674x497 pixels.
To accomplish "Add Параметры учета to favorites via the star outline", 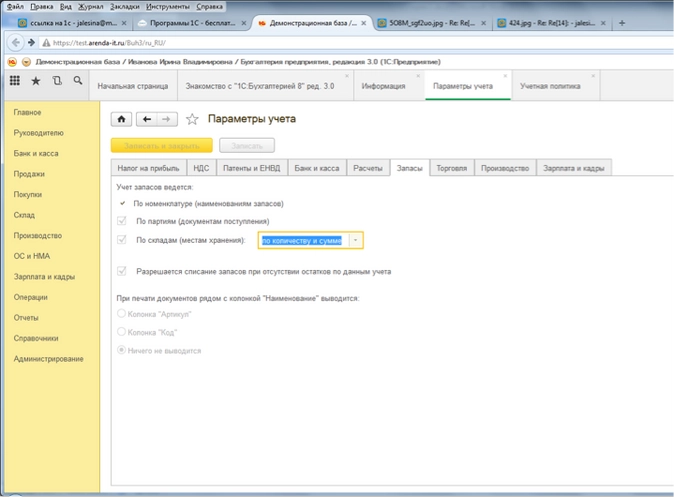I will 192,120.
